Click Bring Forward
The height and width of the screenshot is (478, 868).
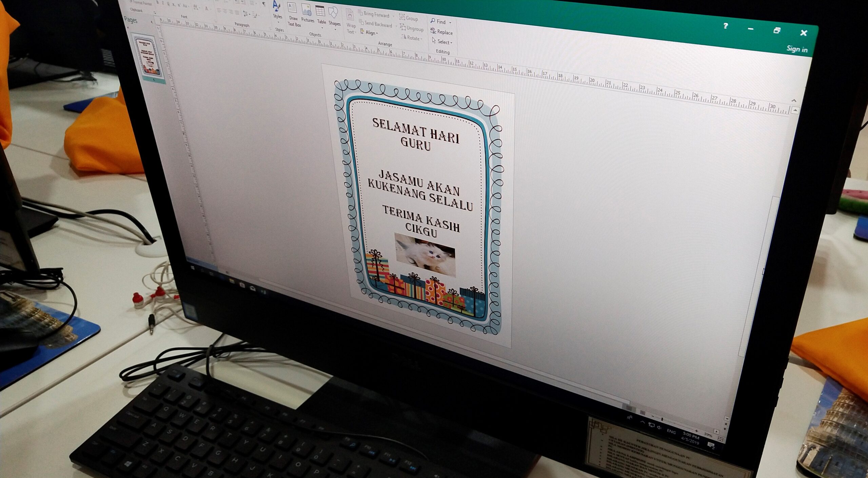(x=374, y=14)
